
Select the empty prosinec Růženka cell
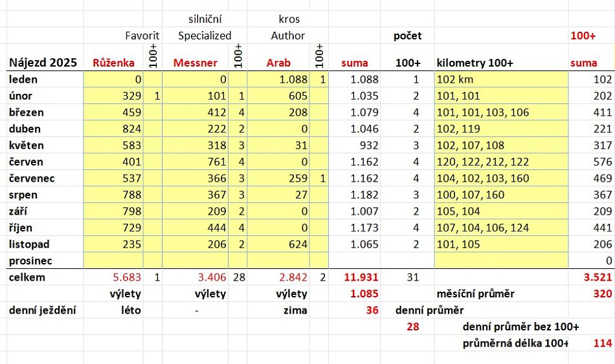pos(113,261)
